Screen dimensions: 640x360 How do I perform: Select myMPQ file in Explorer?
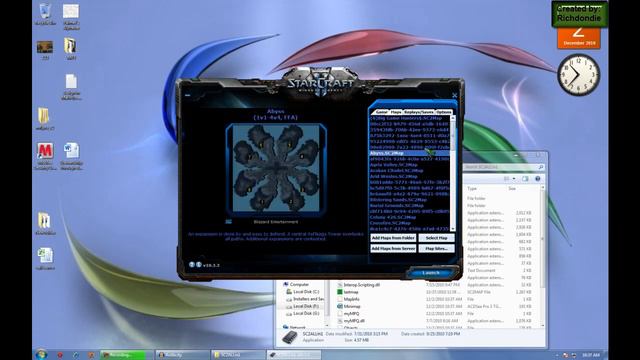351,313
